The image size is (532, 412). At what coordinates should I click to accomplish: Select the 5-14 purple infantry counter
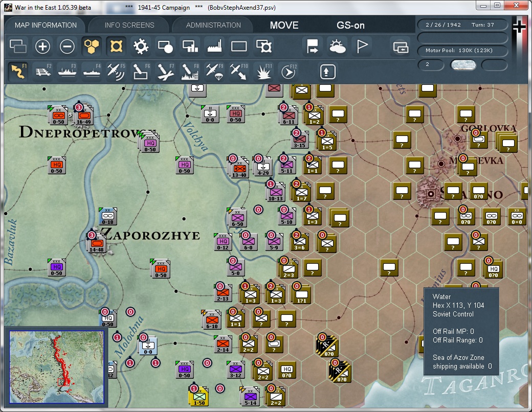250,396
